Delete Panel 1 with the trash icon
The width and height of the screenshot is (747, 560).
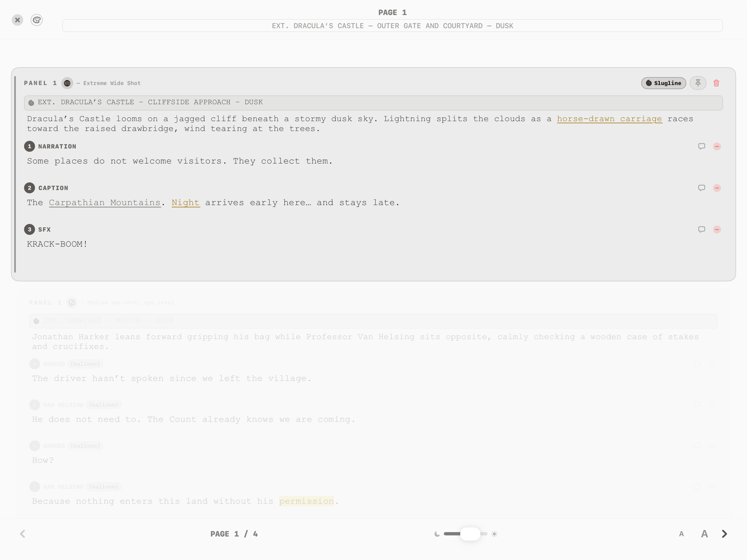tap(716, 83)
